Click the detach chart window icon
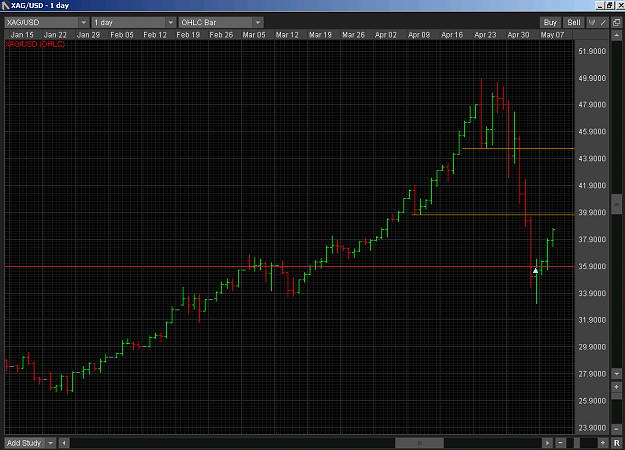The width and height of the screenshot is (625, 450). [x=617, y=22]
